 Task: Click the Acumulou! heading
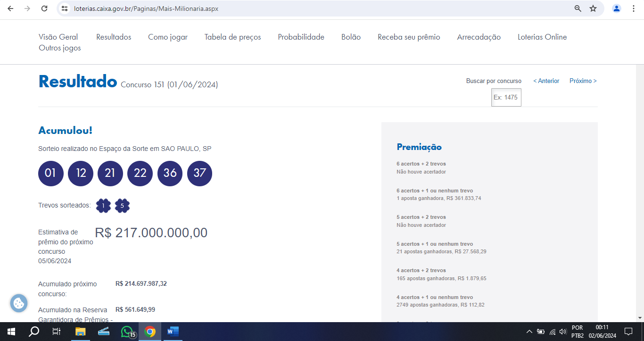pos(65,130)
